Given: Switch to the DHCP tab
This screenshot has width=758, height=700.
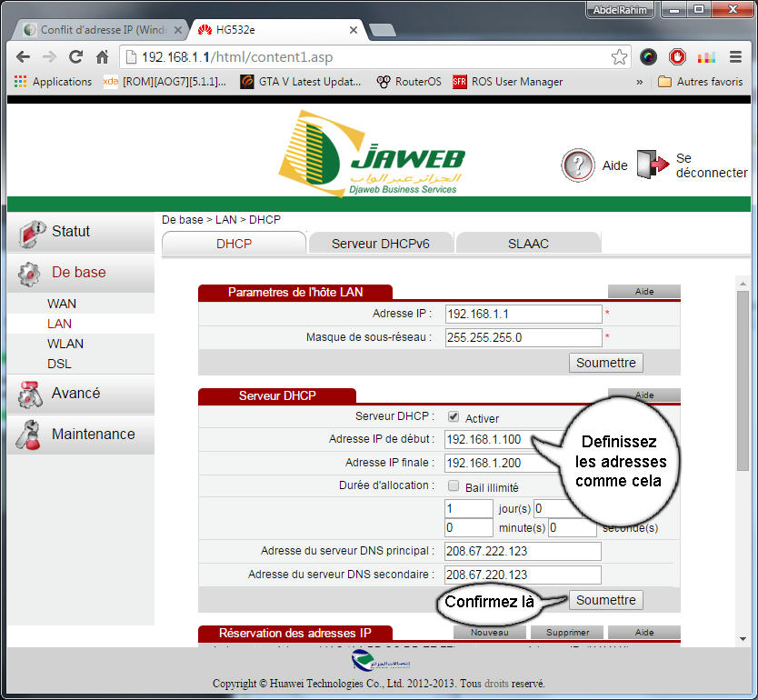Looking at the screenshot, I should [234, 243].
